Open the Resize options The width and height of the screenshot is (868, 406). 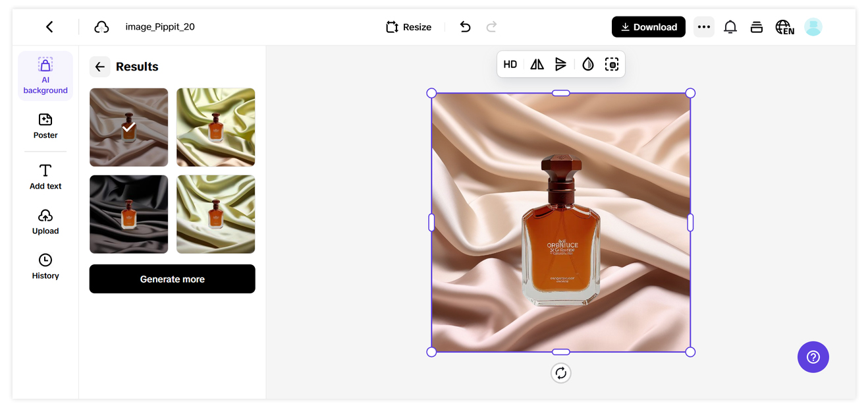point(409,27)
